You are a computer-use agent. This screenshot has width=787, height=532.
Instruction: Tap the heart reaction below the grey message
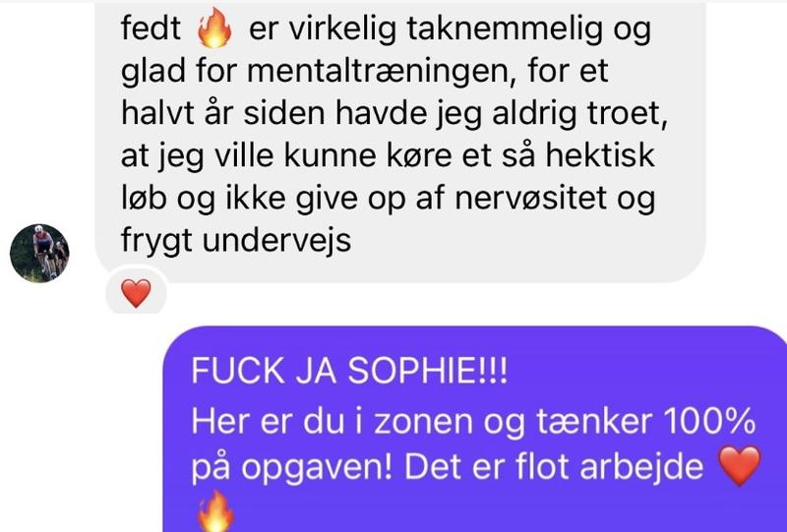(136, 293)
